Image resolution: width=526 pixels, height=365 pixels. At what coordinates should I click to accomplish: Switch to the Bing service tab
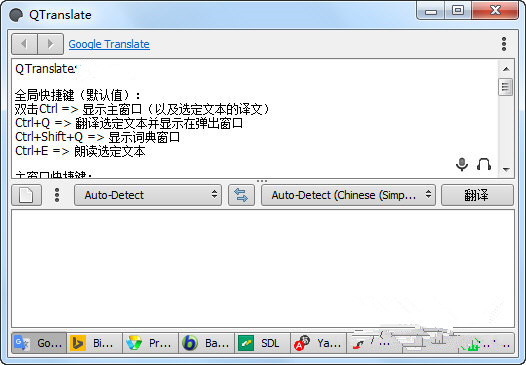95,343
